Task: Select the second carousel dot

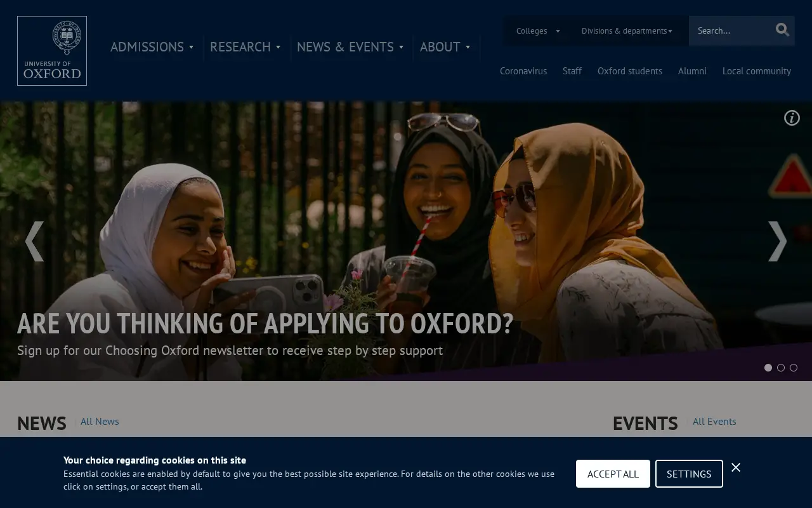Action: 781,368
